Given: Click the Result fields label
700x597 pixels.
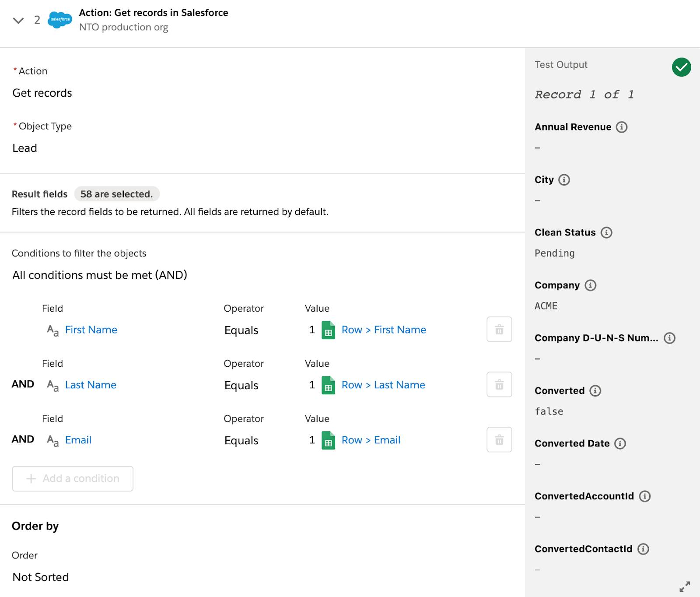Looking at the screenshot, I should click(x=39, y=194).
